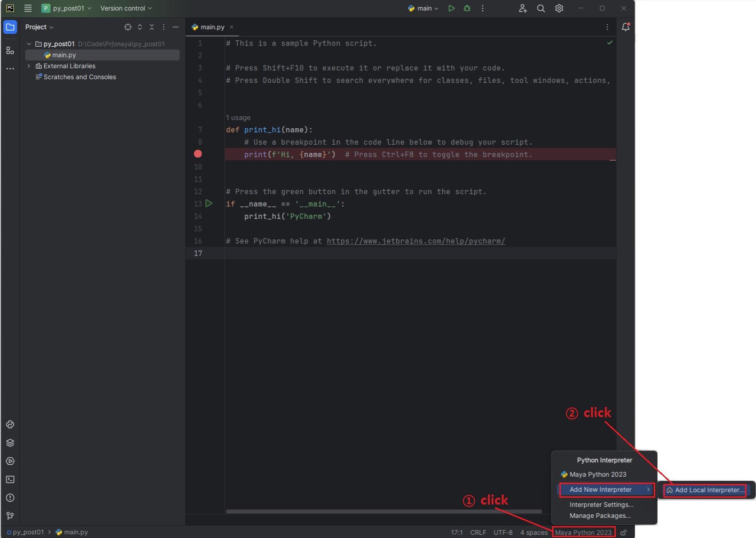Image resolution: width=756 pixels, height=538 pixels.
Task: Open the Terminal tool window
Action: pos(10,479)
